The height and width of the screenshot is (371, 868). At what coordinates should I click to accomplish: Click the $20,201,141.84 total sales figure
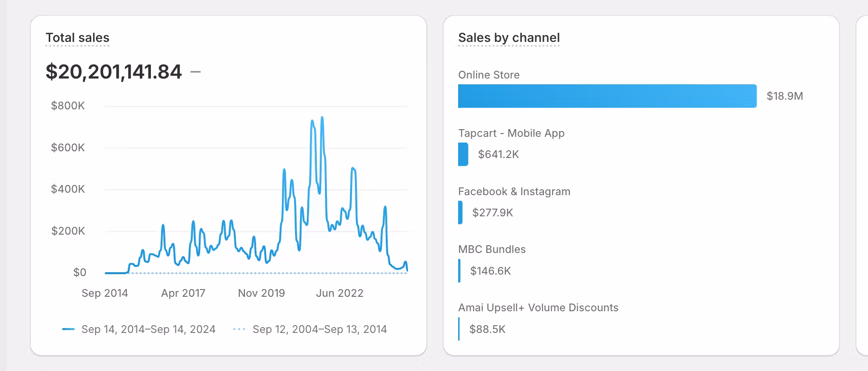pos(113,72)
